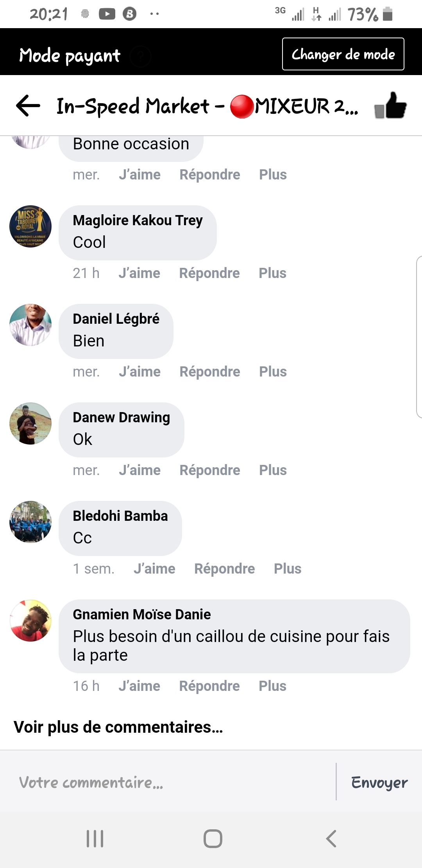Like Daniel Légbré's comment with J'aime

139,372
